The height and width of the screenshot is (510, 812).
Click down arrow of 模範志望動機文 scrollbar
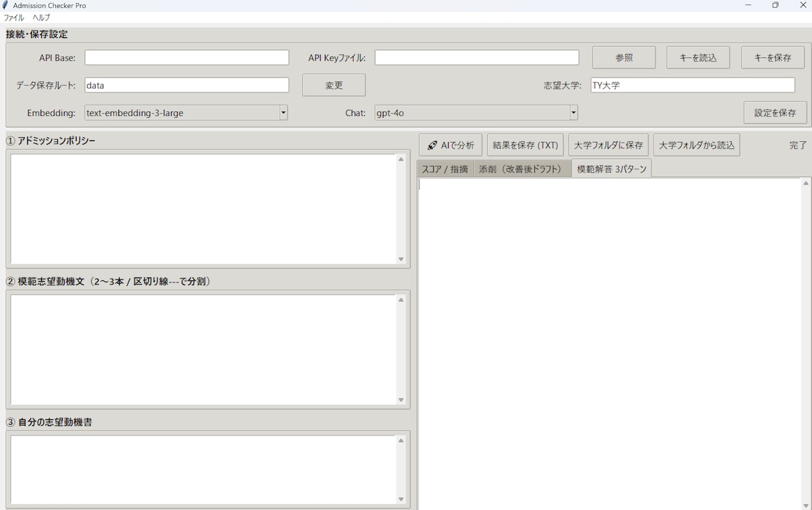click(x=401, y=400)
